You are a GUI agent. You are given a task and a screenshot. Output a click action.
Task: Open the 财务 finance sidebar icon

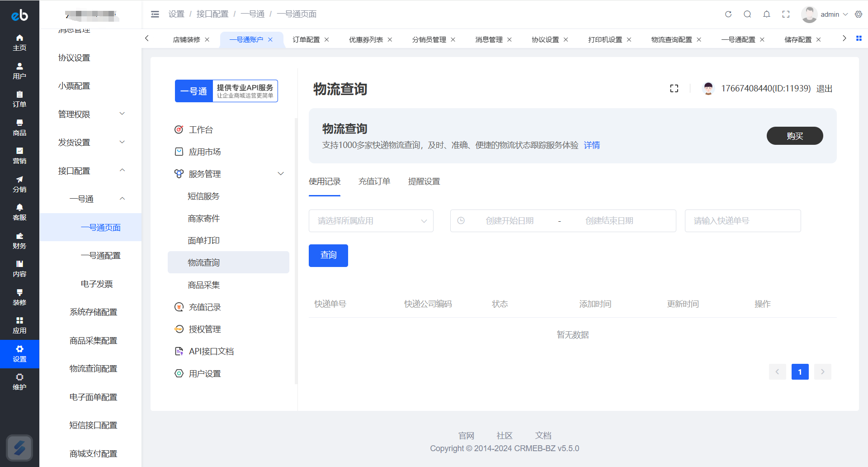pos(19,241)
